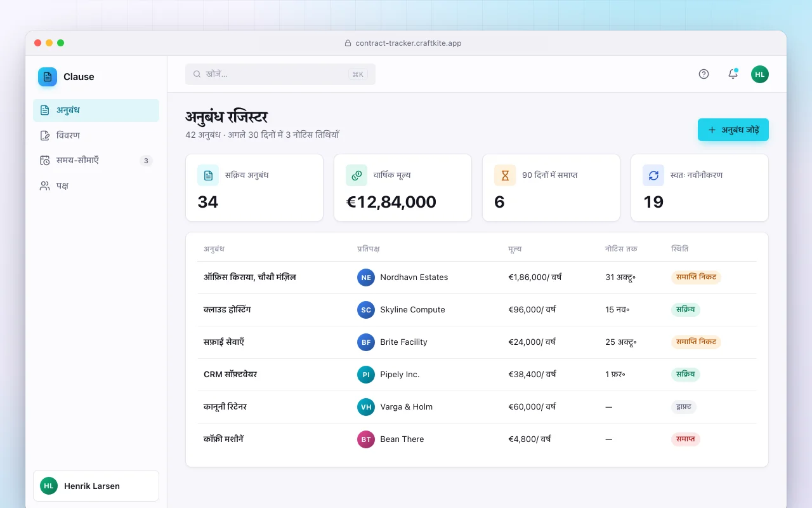
Task: Click the document icon on सक्रिय अनुबंध card
Action: 208,175
